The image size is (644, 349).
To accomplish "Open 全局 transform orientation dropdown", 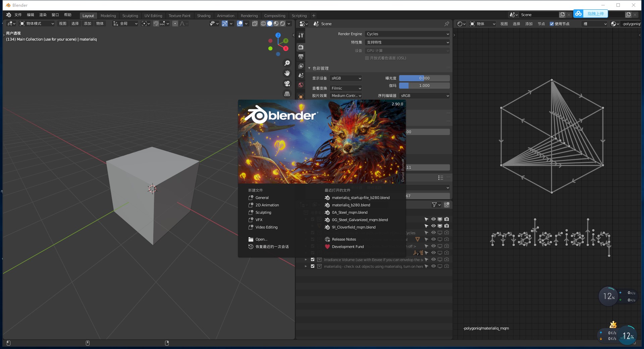I will pos(125,23).
